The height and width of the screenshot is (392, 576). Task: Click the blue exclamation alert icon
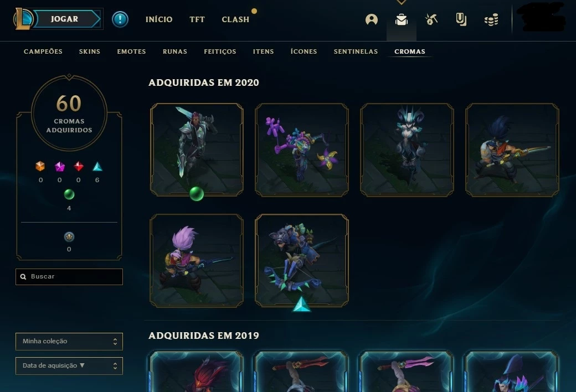[x=120, y=19]
